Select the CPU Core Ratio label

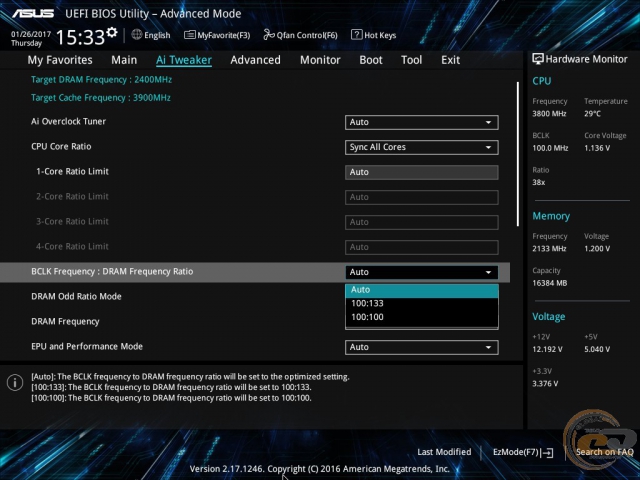tap(61, 147)
